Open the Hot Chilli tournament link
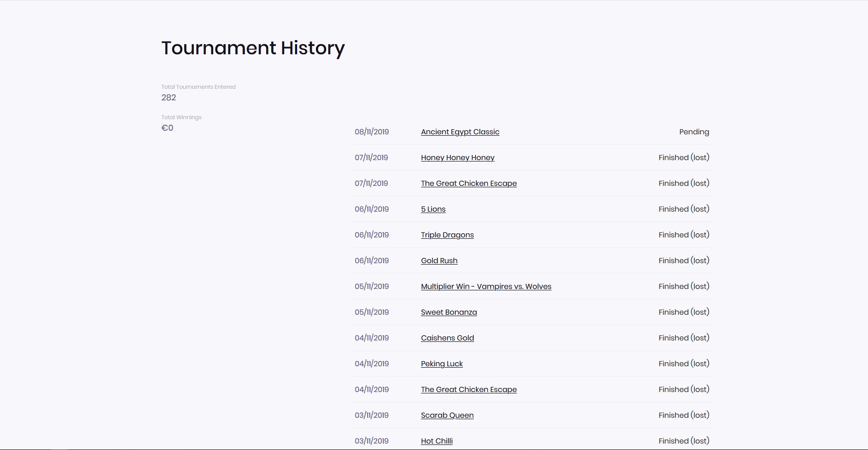Image resolution: width=868 pixels, height=450 pixels. (x=437, y=441)
